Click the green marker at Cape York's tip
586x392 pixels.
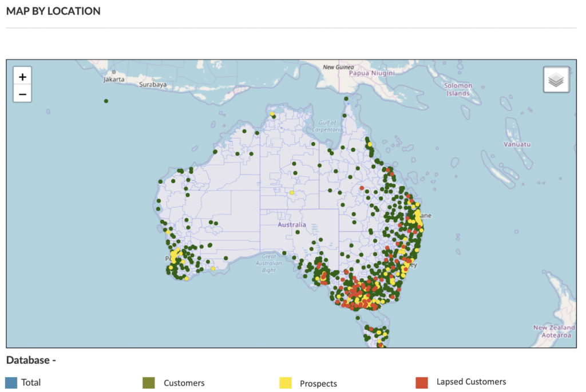pos(346,99)
